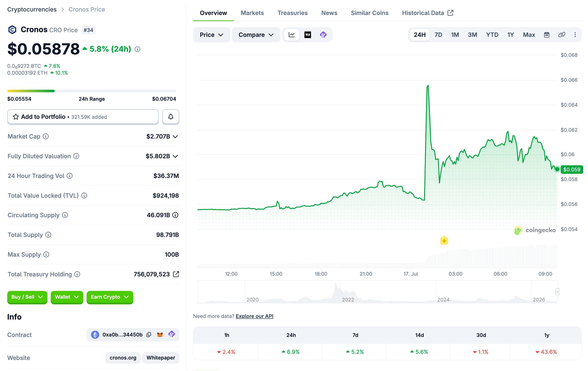
Task: Click info icon beside 46.091B value
Action: click(175, 215)
